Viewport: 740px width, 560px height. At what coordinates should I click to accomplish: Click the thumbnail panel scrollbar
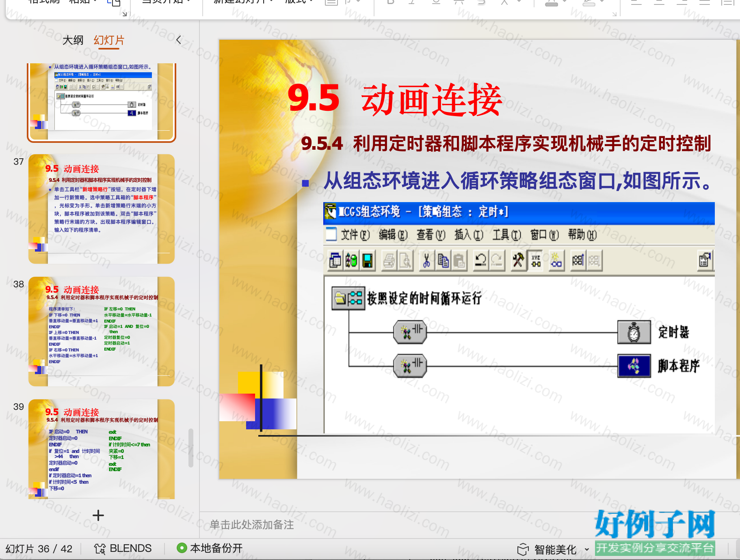click(x=191, y=448)
